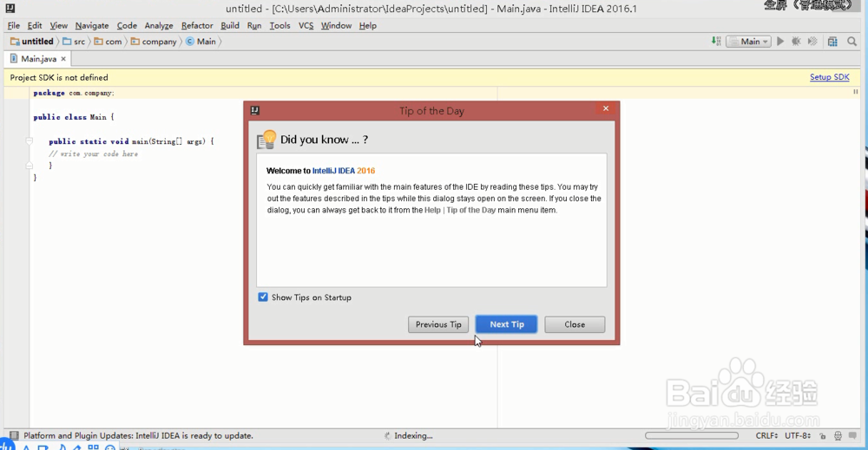Click the inspection status indicator at editor top-right
868x450 pixels.
[x=855, y=92]
